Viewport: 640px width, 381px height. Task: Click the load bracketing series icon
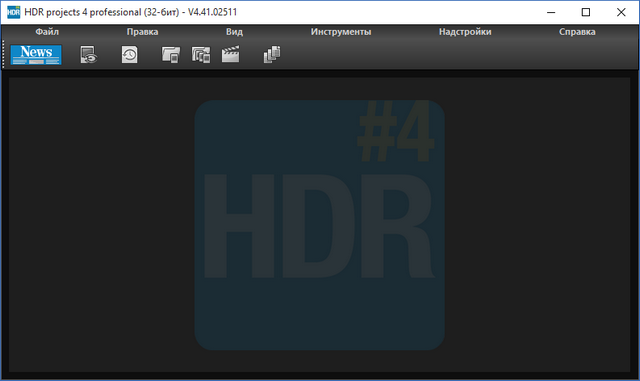click(x=201, y=54)
